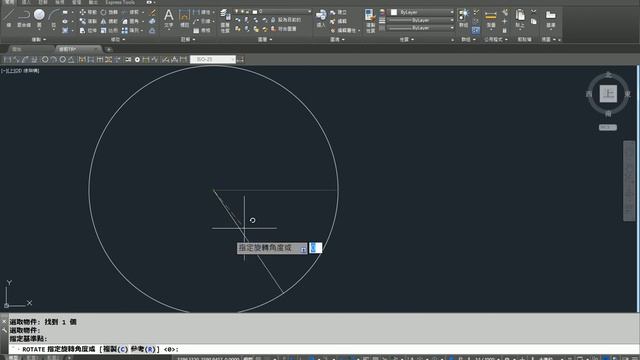Open the WCS dropdown under ViewCube
Image resolution: width=640 pixels, height=360 pixels.
(608, 127)
